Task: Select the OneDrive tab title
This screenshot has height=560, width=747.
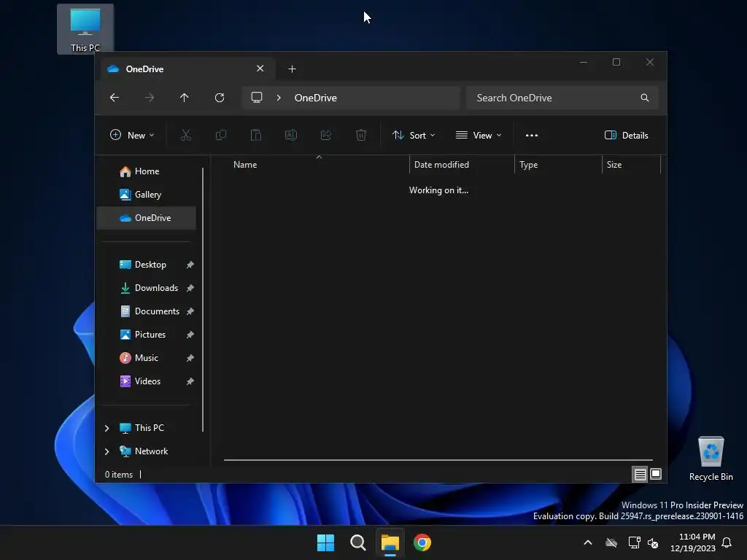Action: click(144, 69)
